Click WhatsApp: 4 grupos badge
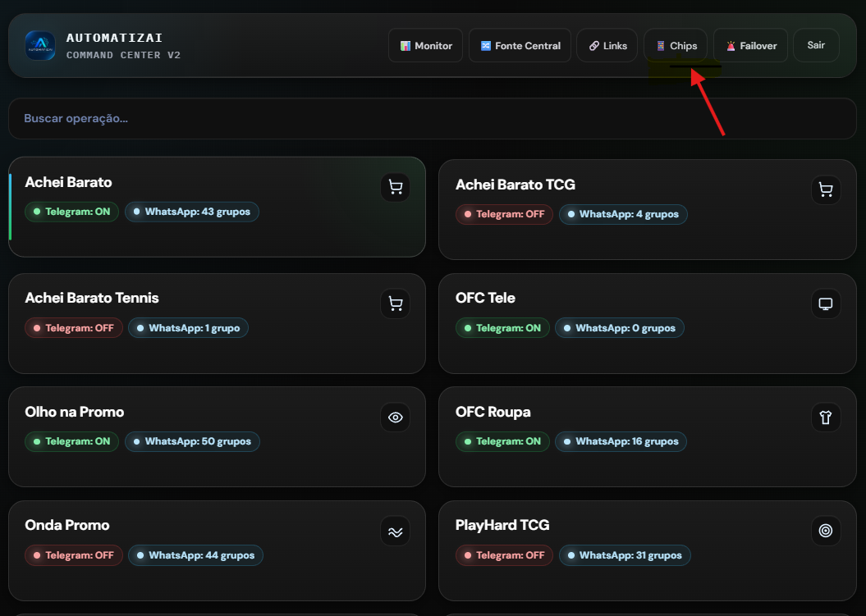866x616 pixels. pyautogui.click(x=623, y=214)
